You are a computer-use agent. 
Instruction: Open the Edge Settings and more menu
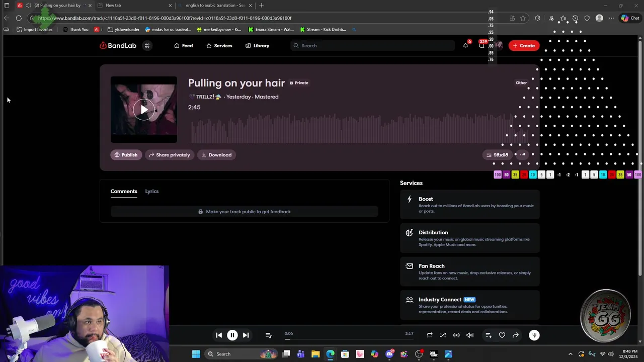click(611, 18)
